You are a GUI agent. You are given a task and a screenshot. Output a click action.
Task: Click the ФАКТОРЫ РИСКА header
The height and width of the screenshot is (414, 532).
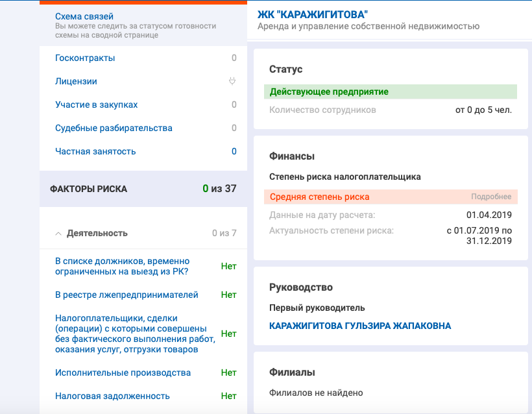coord(88,189)
